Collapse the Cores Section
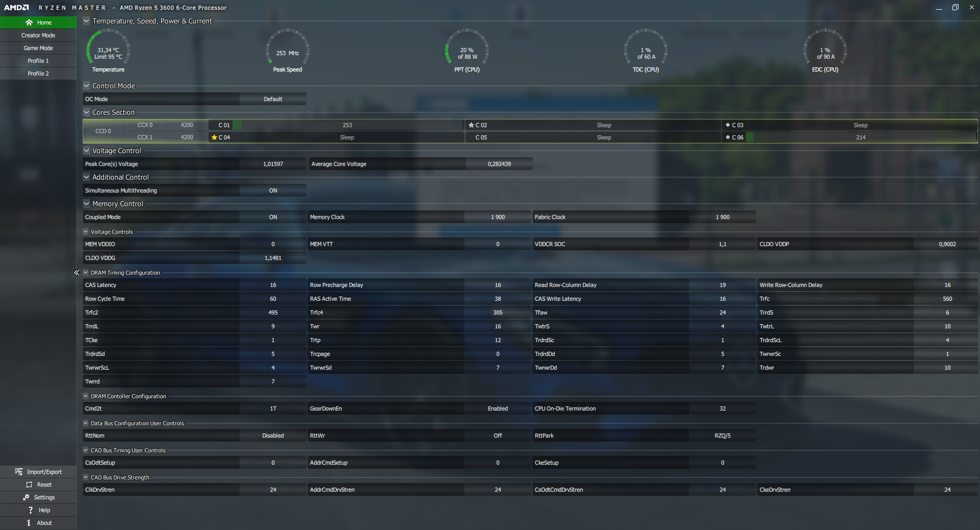The image size is (980, 530). [86, 112]
